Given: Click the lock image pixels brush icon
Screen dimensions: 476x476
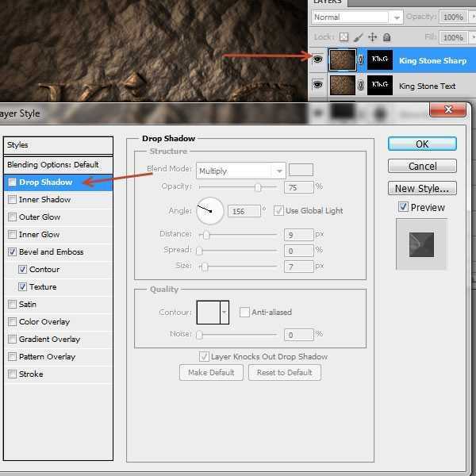Looking at the screenshot, I should tap(358, 37).
